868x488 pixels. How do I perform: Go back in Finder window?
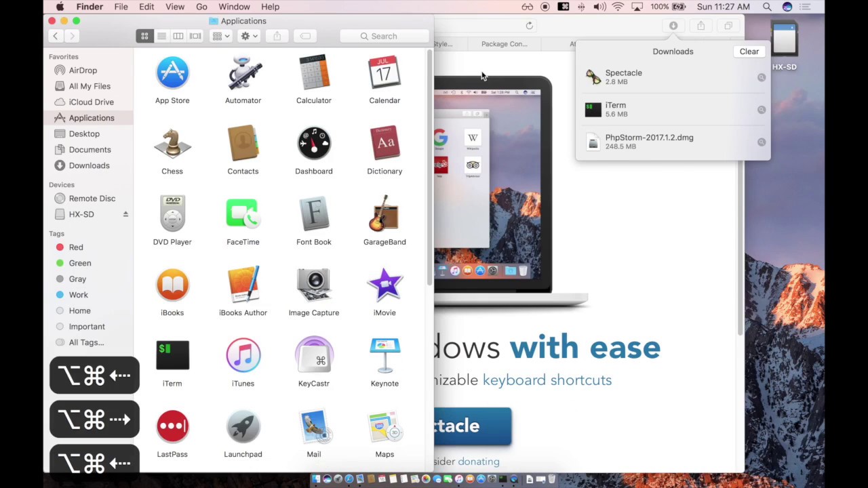[x=56, y=36]
